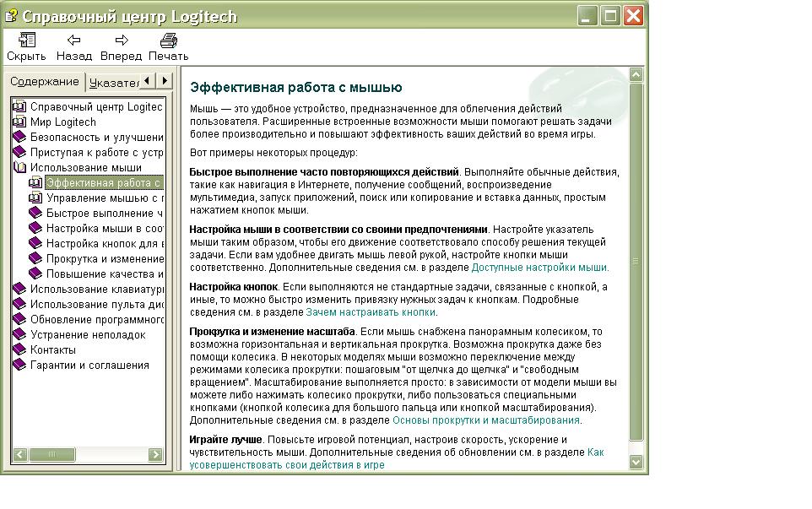Click the Скрыть (hide panel) toolbar icon

coord(26,41)
